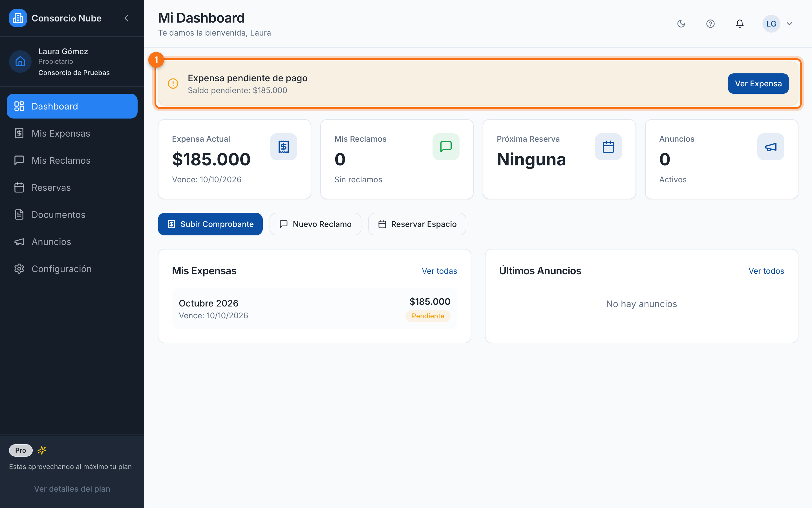Click the megaphone icon on Anuncios card
Viewport: 812px width, 508px height.
[771, 147]
